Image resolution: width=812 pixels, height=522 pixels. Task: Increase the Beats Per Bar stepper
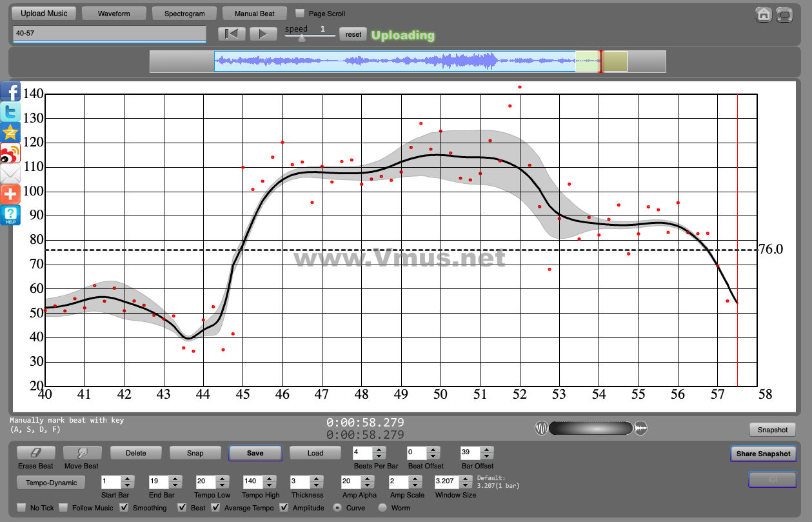379,450
